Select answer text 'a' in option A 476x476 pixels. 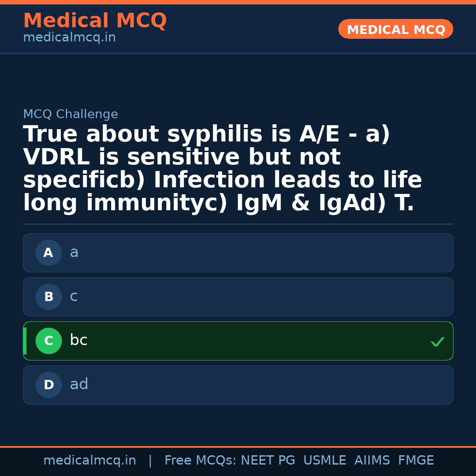(74, 252)
